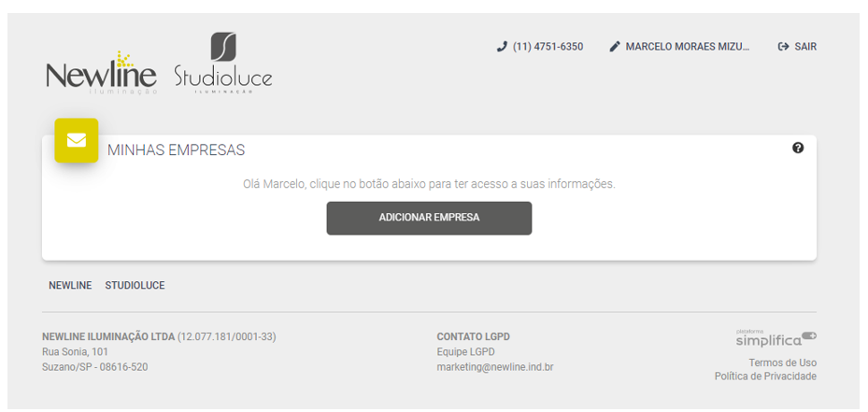Open help via the question mark icon
The image size is (868, 412).
[x=798, y=148]
